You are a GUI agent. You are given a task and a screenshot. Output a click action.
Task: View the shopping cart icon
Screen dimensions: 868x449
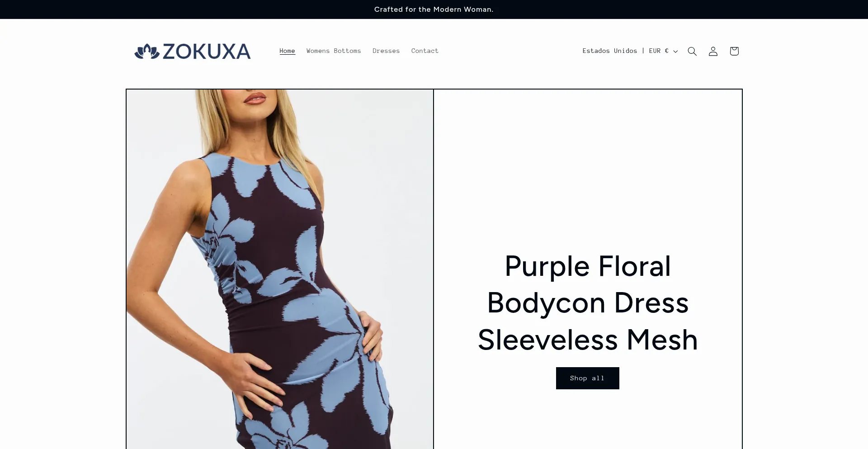pyautogui.click(x=734, y=51)
